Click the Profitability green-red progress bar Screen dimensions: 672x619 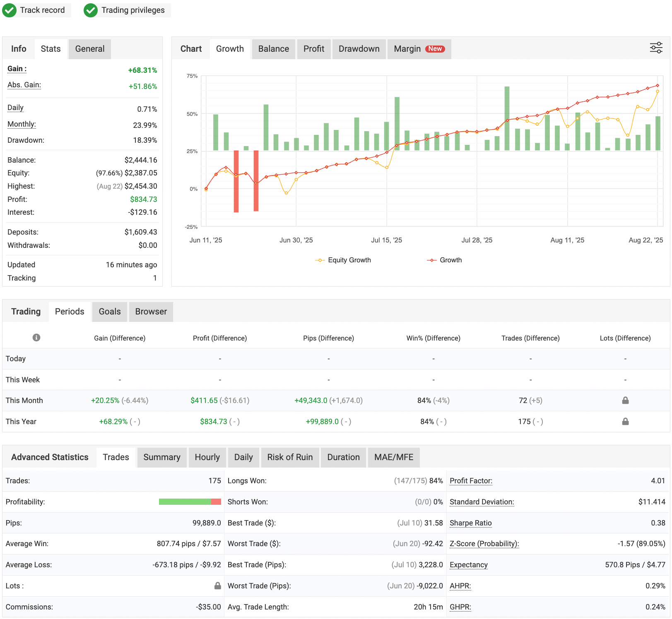click(x=190, y=502)
